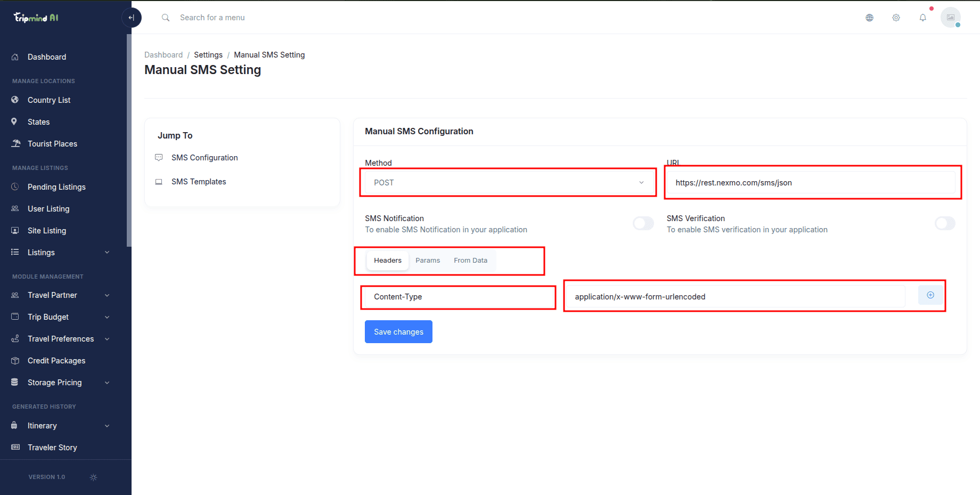Click the URL input field
This screenshot has height=495, width=980.
[x=811, y=183]
